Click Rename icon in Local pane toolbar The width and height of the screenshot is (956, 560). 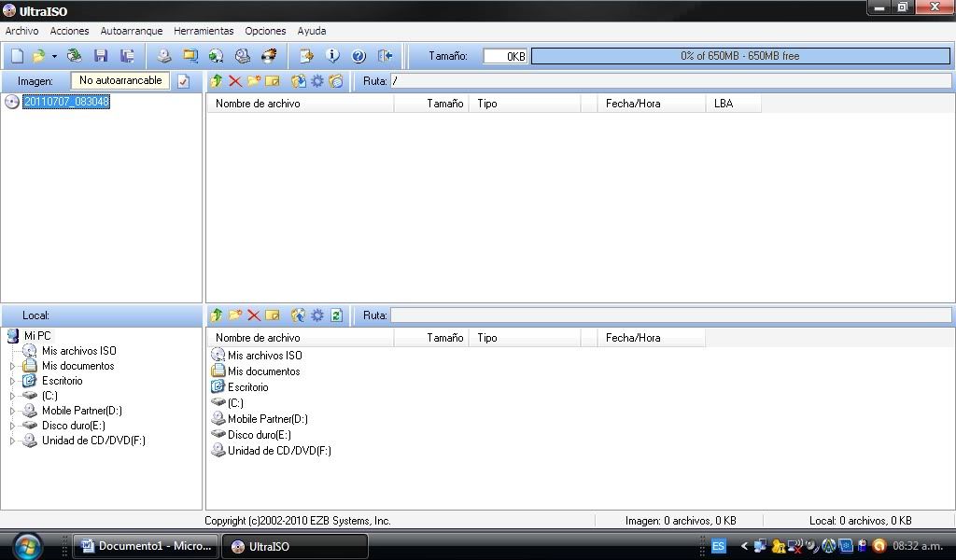click(272, 315)
